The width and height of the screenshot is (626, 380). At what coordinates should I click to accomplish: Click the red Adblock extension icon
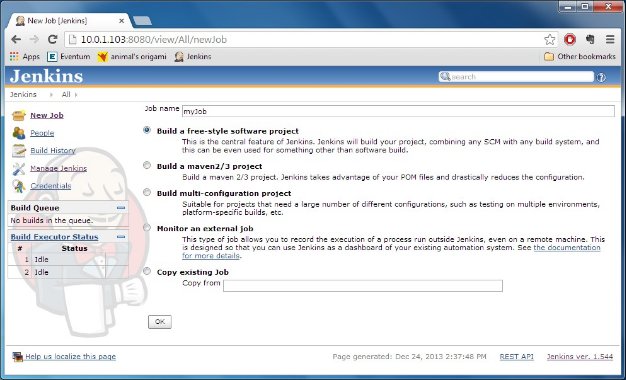click(570, 39)
